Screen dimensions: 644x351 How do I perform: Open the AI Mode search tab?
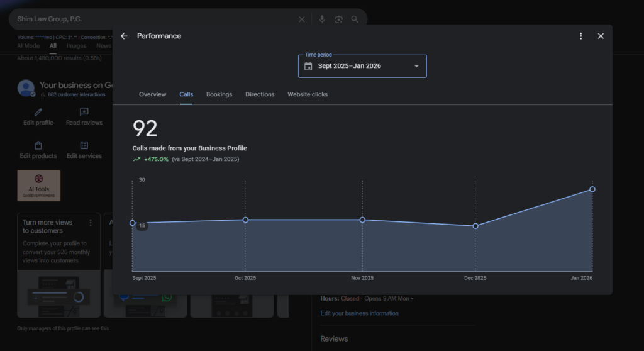coord(28,46)
